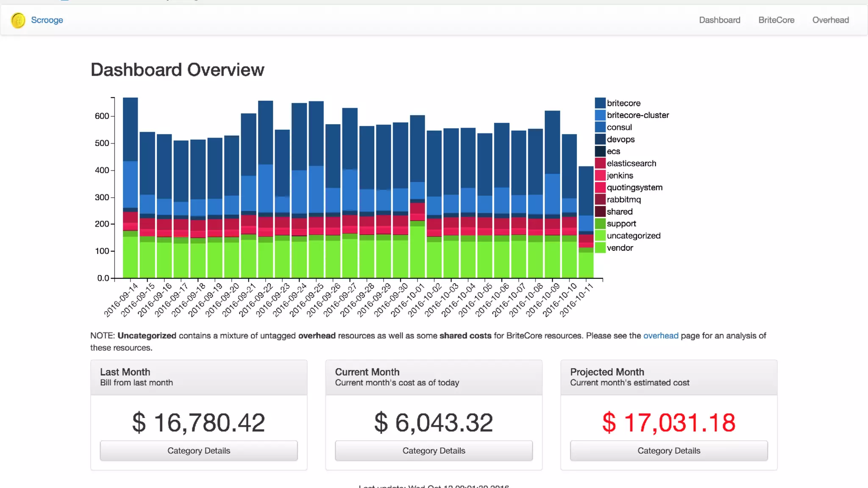Open the Dashboard nav menu item

[x=719, y=20]
